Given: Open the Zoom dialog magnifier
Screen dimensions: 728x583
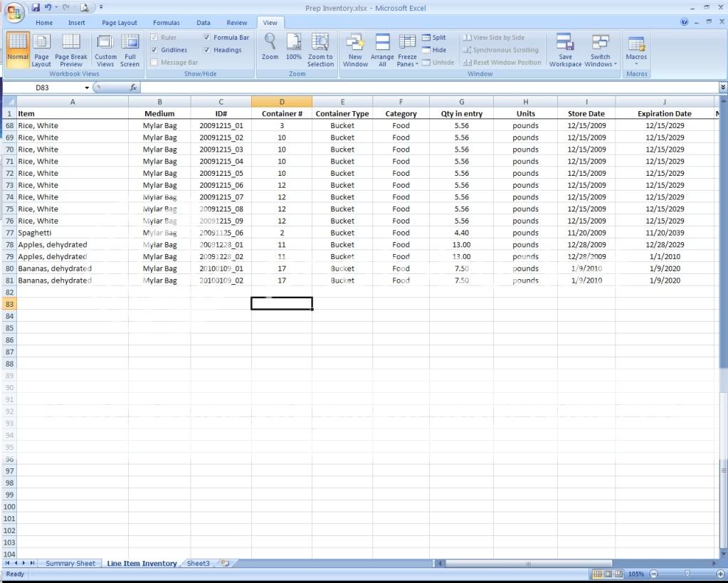Looking at the screenshot, I should (270, 46).
